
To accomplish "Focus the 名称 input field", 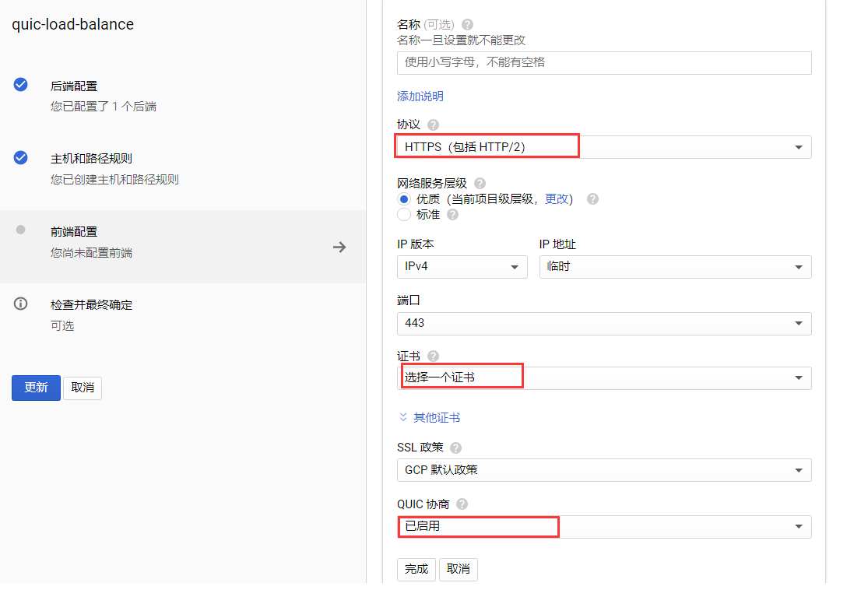I will tap(604, 62).
